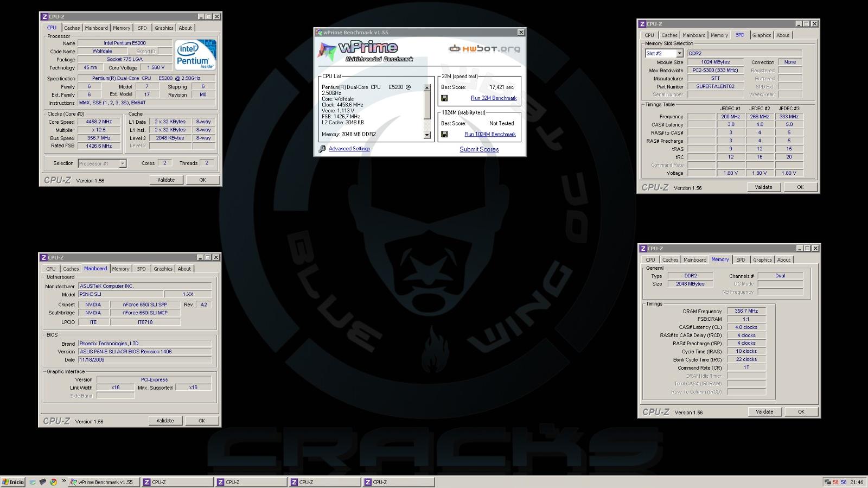Click the Z icon in CPU-Z CPU window title
868x488 pixels.
44,17
